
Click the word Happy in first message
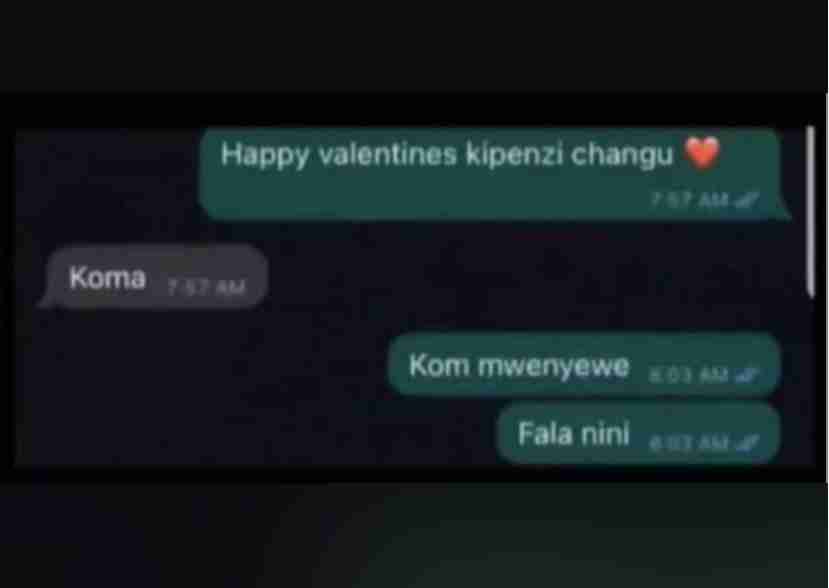[264, 155]
